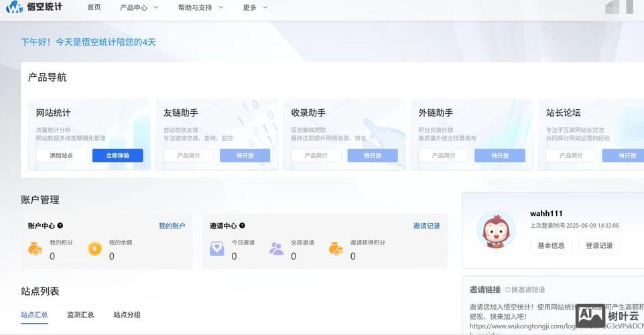Click the 账户中心 help question icon

tap(60, 225)
